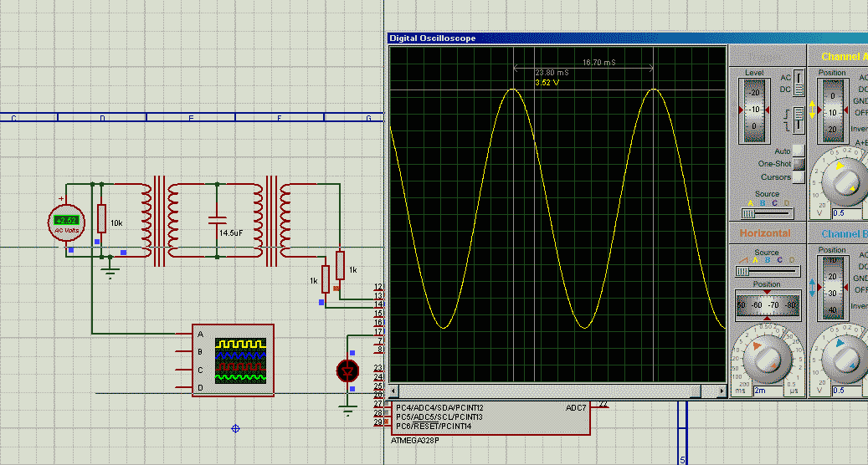Click the red LED diode component
This screenshot has width=868, height=465.
[x=347, y=370]
